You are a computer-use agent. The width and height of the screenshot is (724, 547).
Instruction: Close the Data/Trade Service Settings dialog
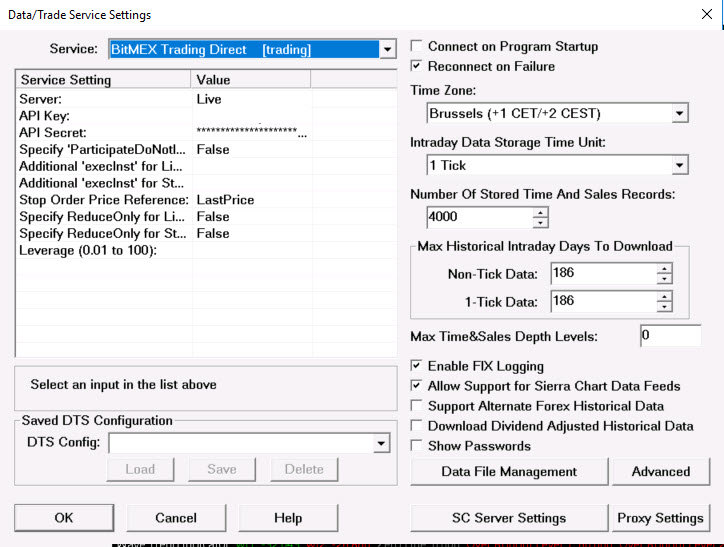(706, 14)
